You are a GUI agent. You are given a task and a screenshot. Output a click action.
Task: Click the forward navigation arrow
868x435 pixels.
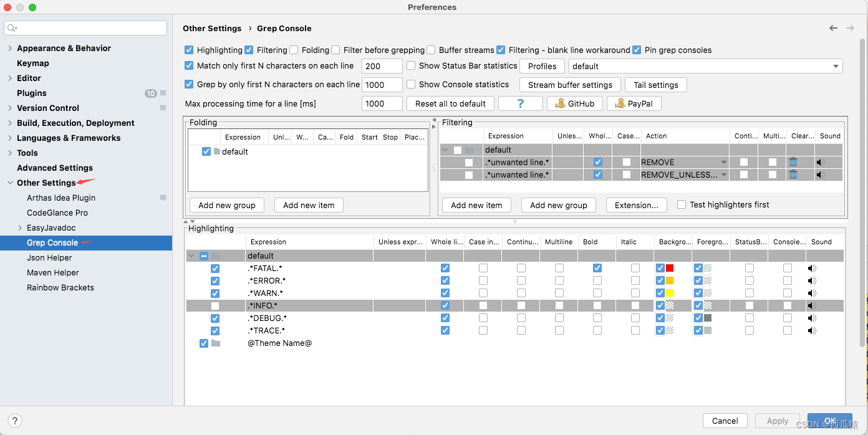tap(850, 28)
